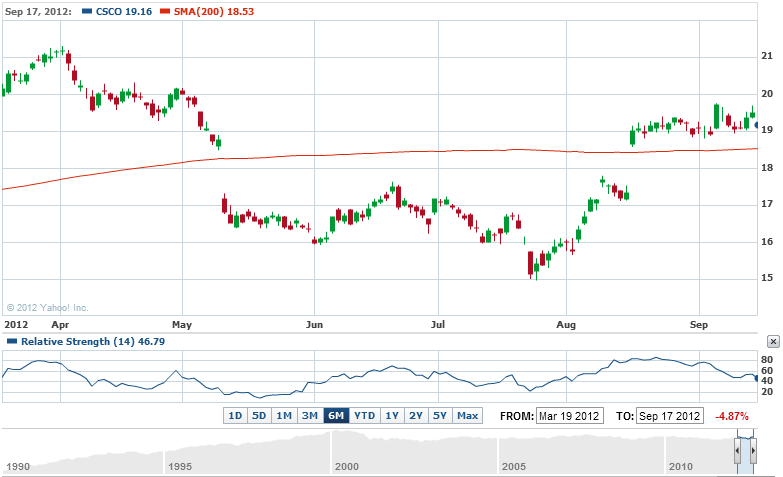The height and width of the screenshot is (477, 783).
Task: Click the -4.87% change value
Action: (732, 416)
